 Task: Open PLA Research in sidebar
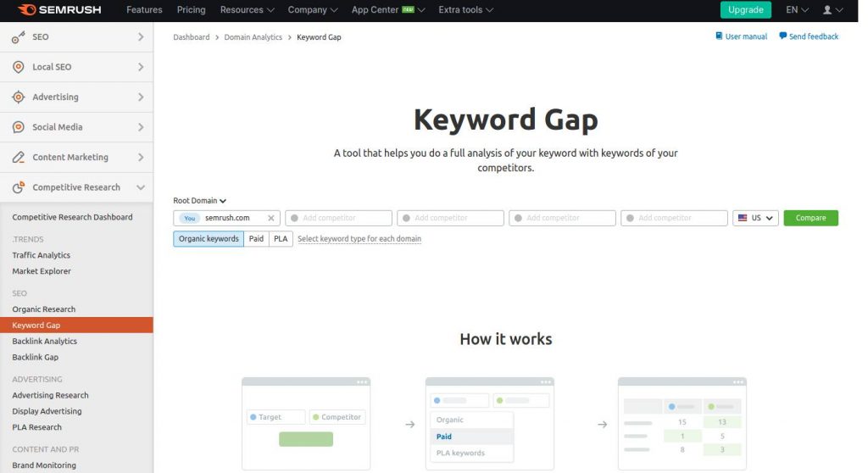36,427
